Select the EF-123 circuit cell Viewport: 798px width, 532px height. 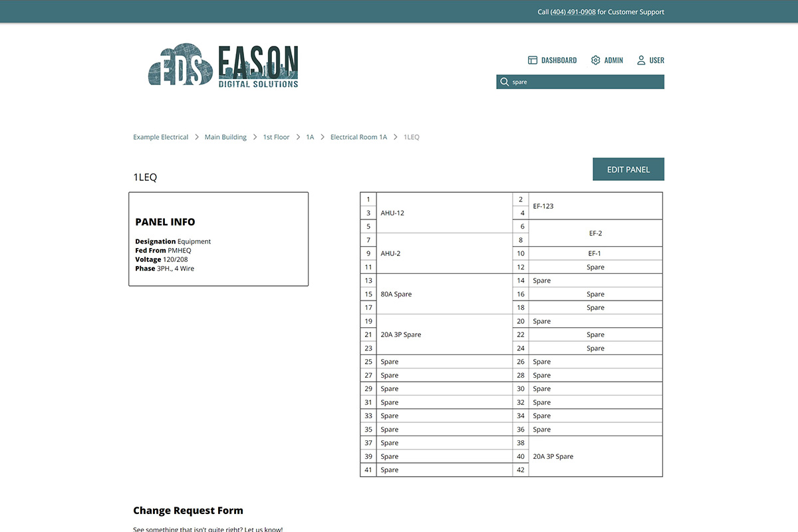(596, 206)
